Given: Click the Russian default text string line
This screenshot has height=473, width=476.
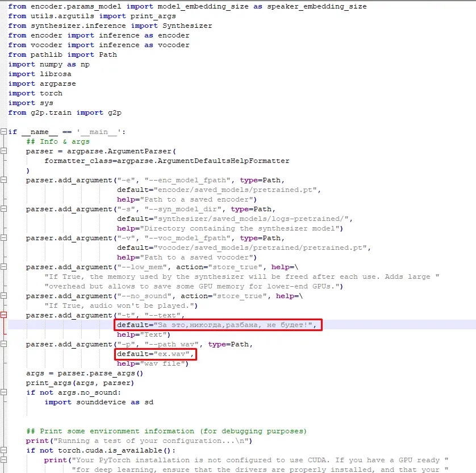Looking at the screenshot, I should click(x=217, y=325).
